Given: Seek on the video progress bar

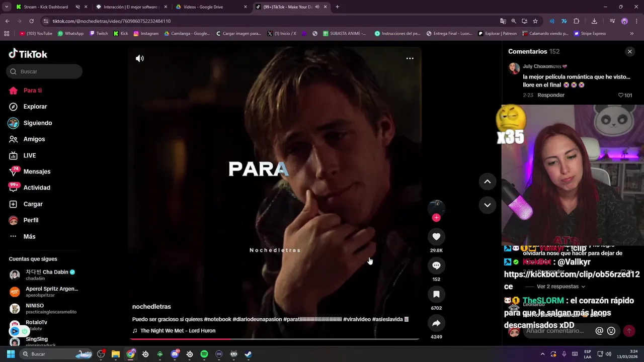Looking at the screenshot, I should [x=274, y=339].
